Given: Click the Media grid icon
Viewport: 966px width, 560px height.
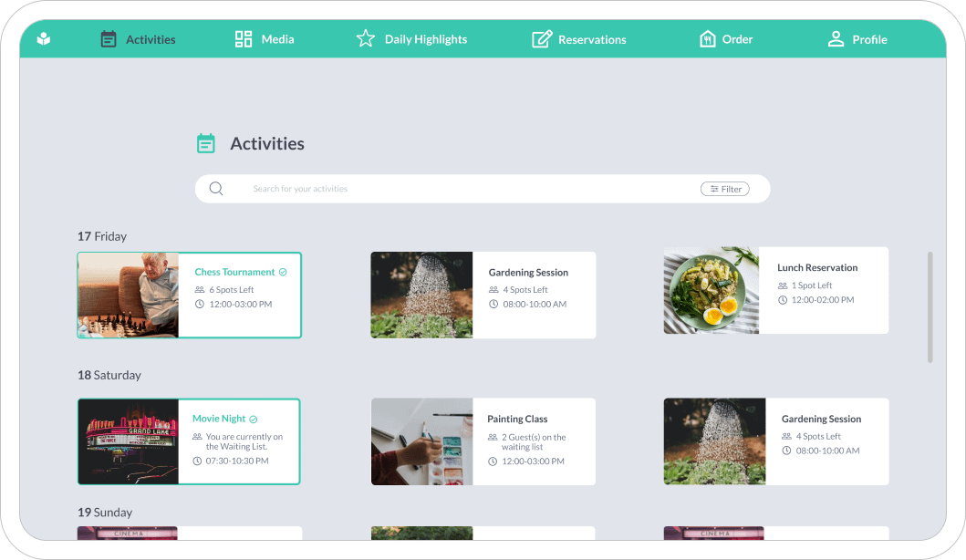Looking at the screenshot, I should 244,39.
